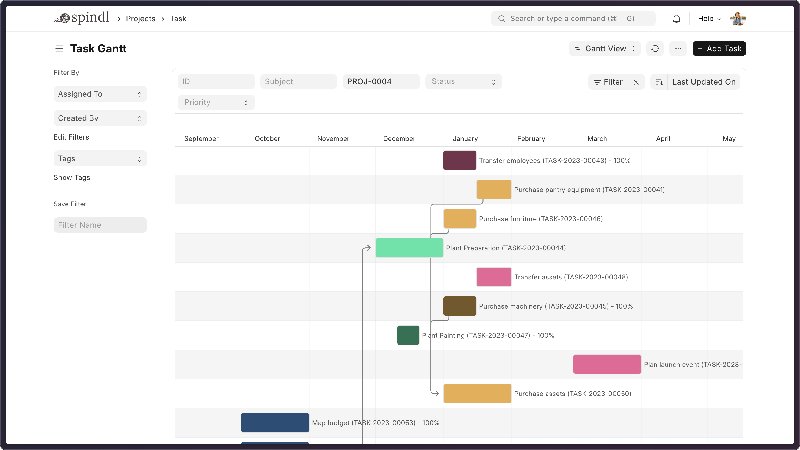The image size is (800, 450).
Task: Click the May month header
Action: pos(729,138)
